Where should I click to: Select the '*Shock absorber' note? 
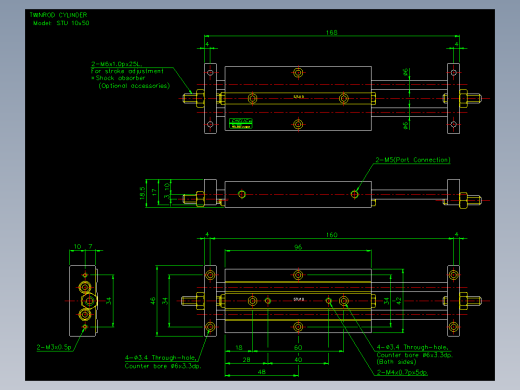pyautogui.click(x=118, y=78)
